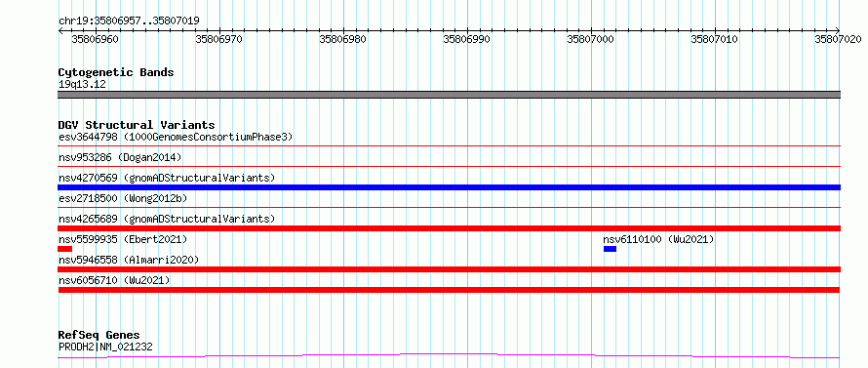Click ruler position 35806990

(x=466, y=39)
